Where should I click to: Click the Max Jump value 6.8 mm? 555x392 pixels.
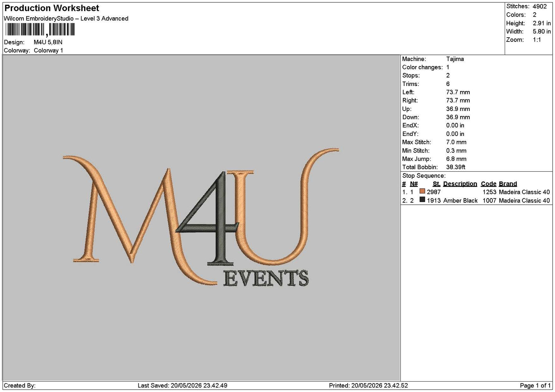tap(456, 159)
